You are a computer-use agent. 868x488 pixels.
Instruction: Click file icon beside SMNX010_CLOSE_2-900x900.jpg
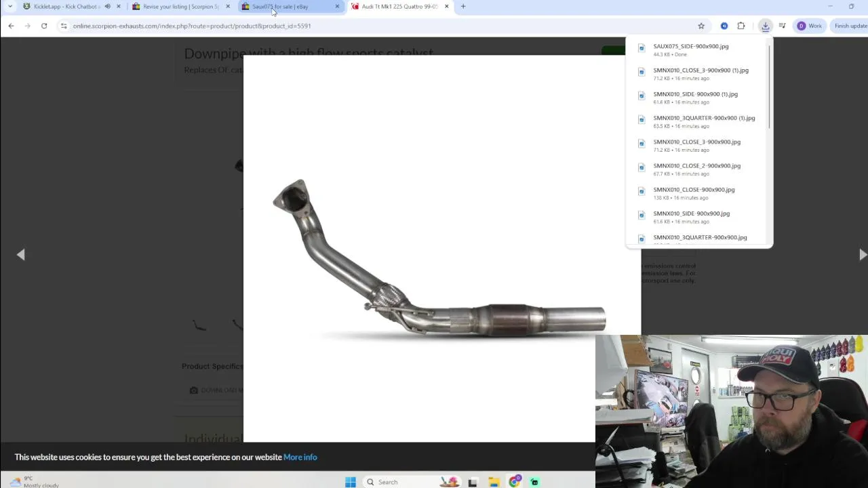[x=642, y=167]
